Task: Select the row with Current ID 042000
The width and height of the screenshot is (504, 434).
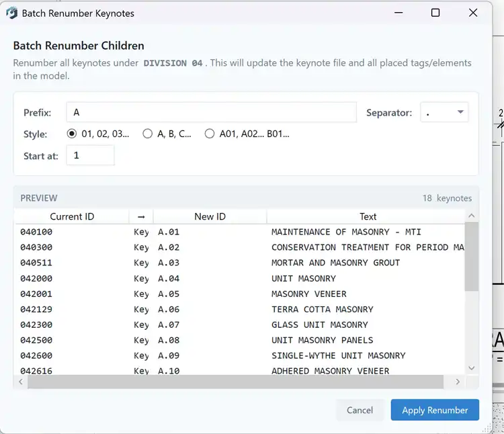Action: click(x=239, y=279)
